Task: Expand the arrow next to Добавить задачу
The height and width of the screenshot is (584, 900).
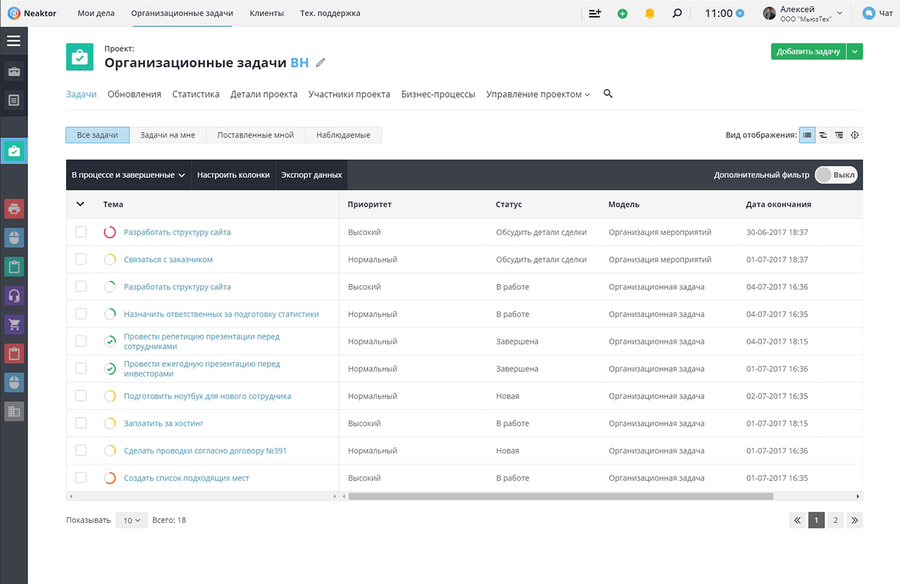Action: (x=855, y=52)
